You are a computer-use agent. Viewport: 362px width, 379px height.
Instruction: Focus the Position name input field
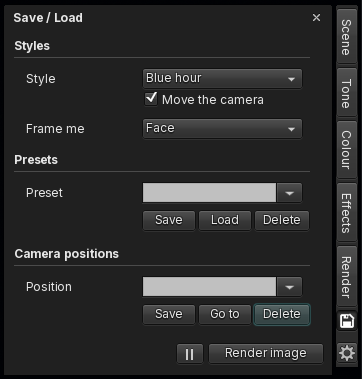[x=209, y=287]
